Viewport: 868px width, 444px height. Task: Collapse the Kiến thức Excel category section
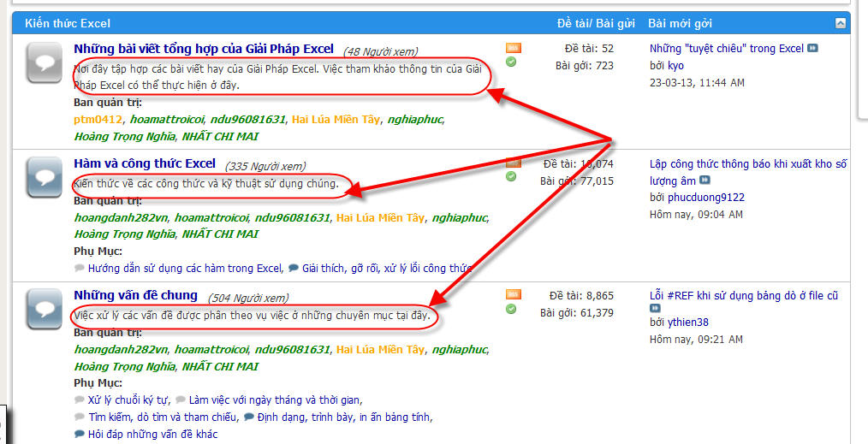[841, 23]
